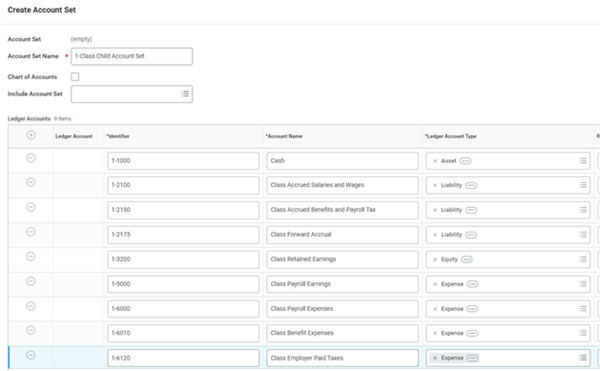Clear Liability type X in 1-2150 row
The image size is (600, 371).
tap(435, 210)
